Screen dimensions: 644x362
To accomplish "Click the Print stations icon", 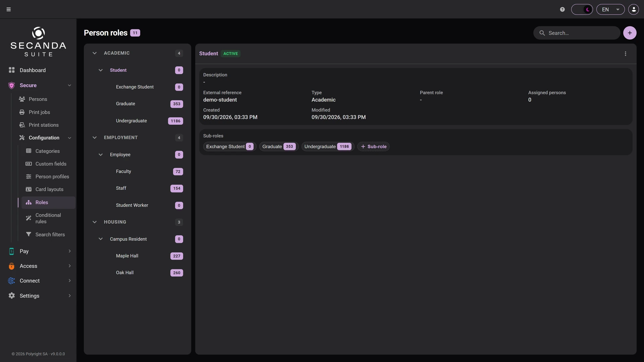I will pos(22,125).
